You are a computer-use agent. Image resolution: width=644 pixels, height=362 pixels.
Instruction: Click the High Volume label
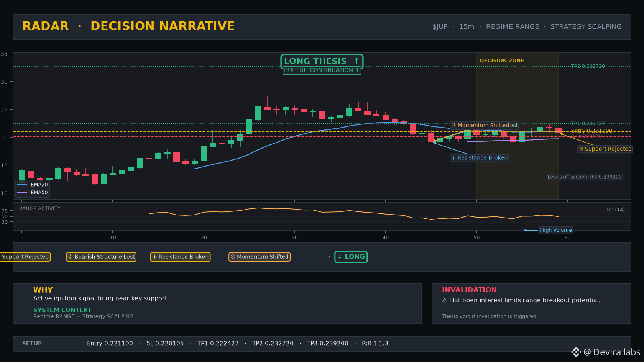pos(556,230)
